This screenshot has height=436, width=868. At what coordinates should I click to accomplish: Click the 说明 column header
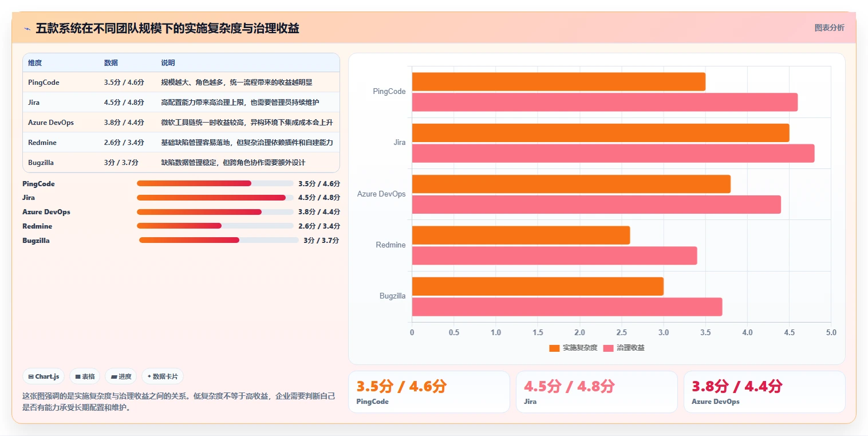click(x=168, y=63)
